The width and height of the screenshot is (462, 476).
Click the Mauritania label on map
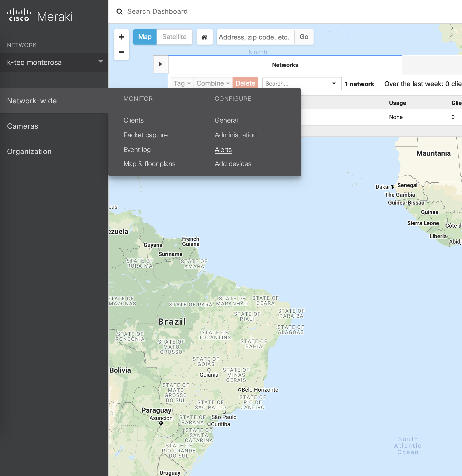[x=433, y=153]
